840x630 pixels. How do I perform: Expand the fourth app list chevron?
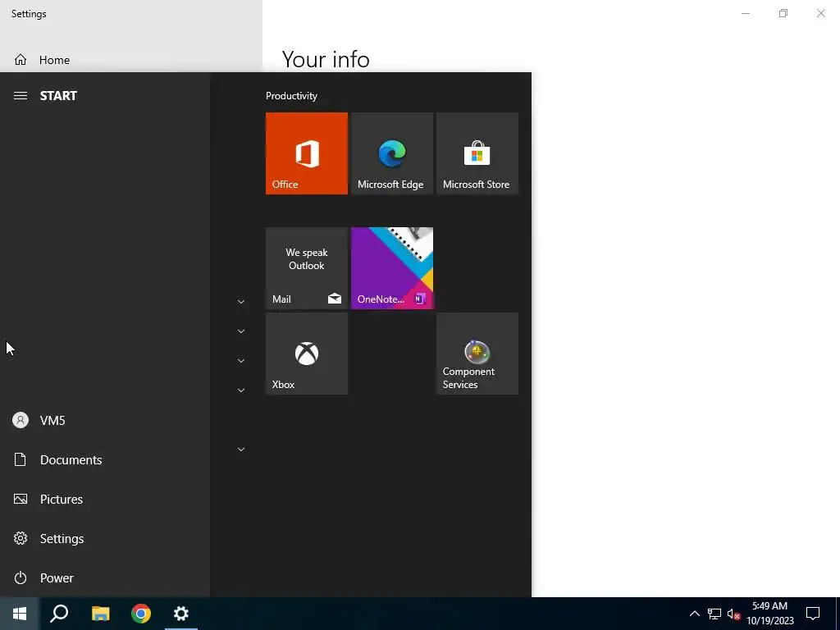241,390
